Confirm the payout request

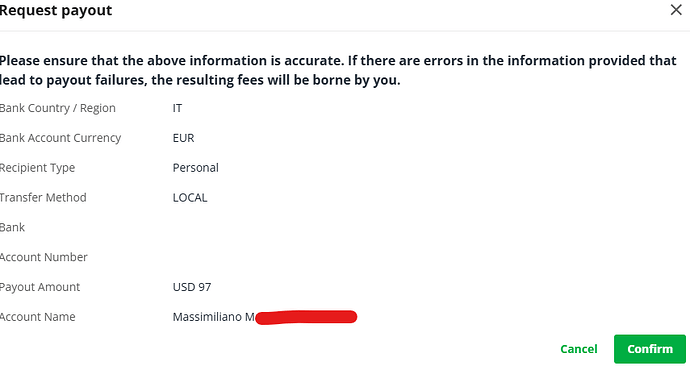650,349
